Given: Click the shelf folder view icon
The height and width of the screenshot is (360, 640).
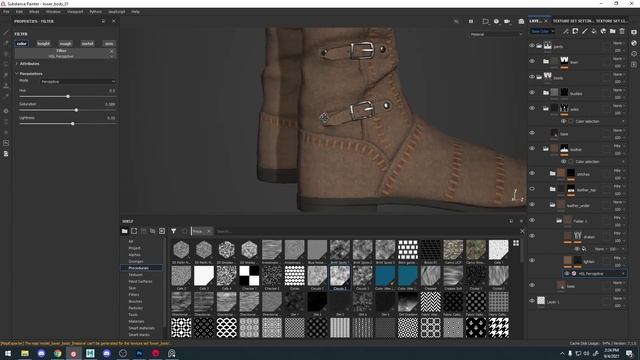Looking at the screenshot, I should tap(124, 231).
